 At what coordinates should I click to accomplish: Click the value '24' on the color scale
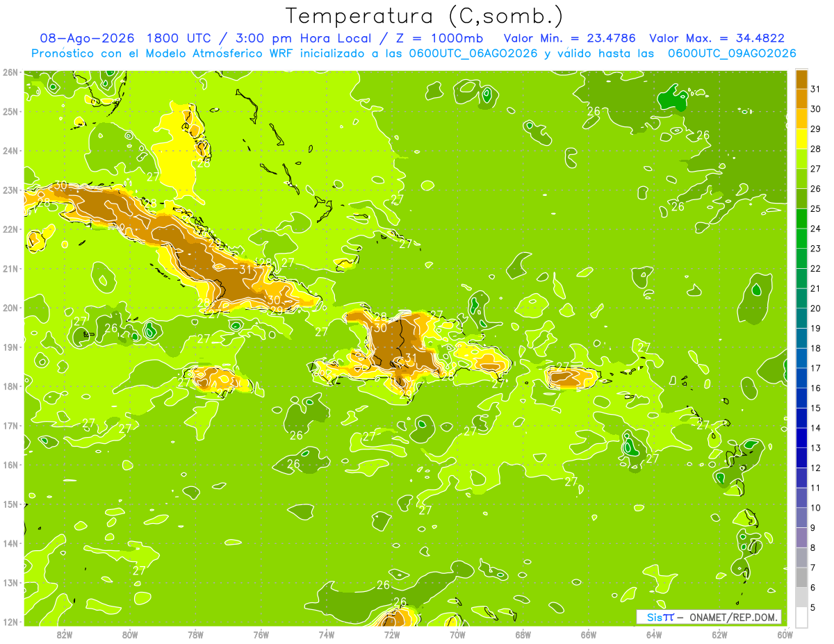pos(816,229)
